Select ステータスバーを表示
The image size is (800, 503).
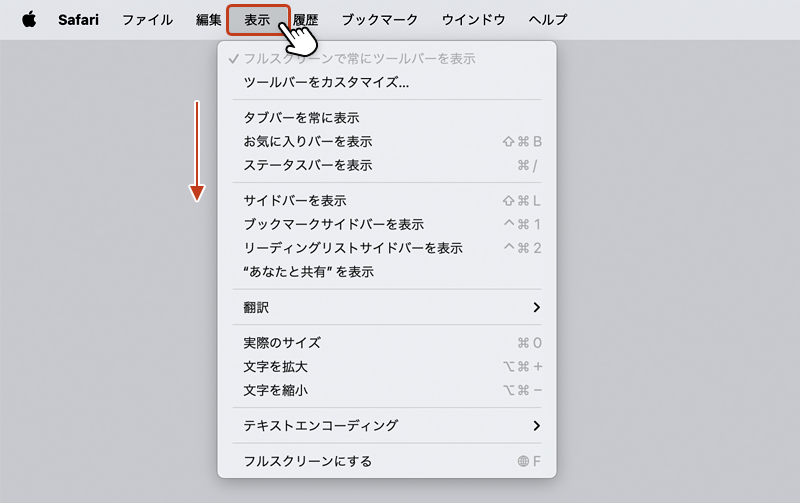pyautogui.click(x=387, y=165)
